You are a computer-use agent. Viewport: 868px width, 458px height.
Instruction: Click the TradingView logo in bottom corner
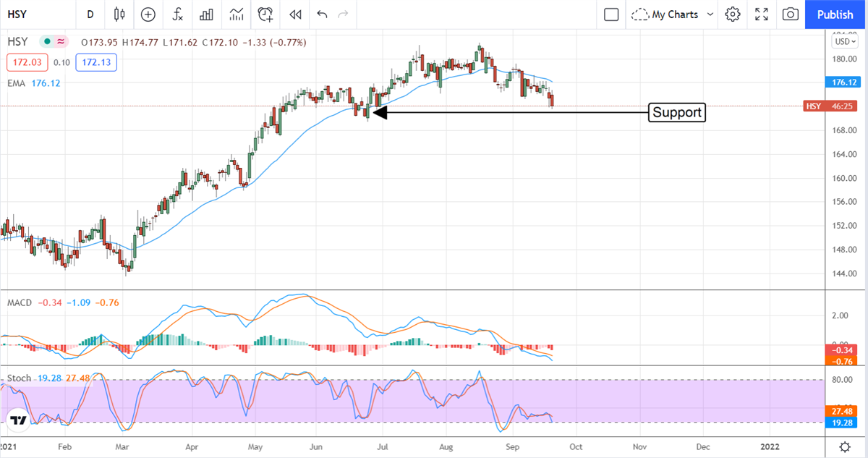(x=18, y=420)
